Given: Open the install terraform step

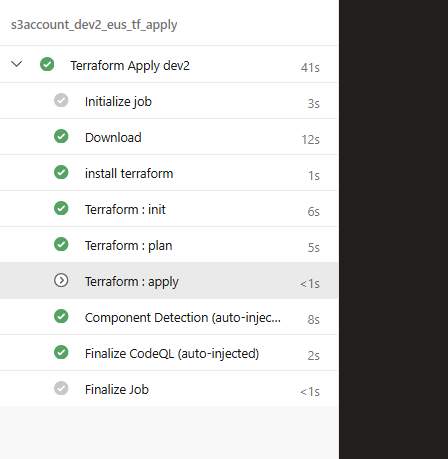Looking at the screenshot, I should click(x=169, y=173).
